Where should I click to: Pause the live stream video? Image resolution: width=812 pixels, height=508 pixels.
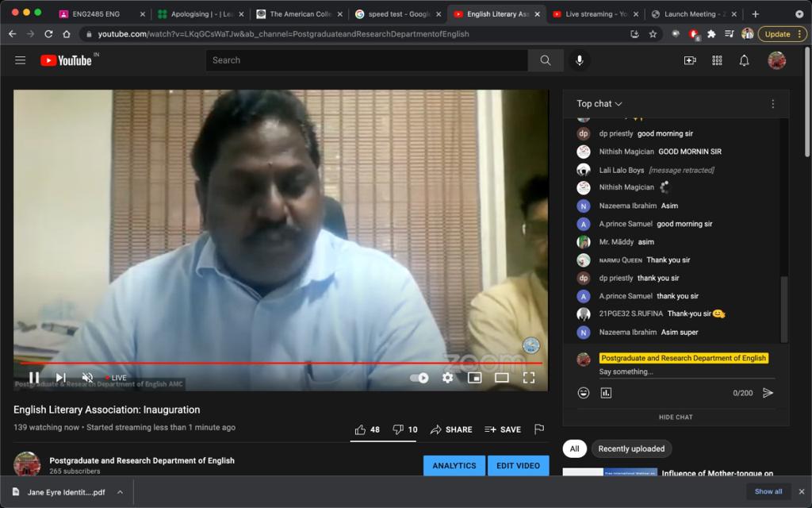point(34,378)
